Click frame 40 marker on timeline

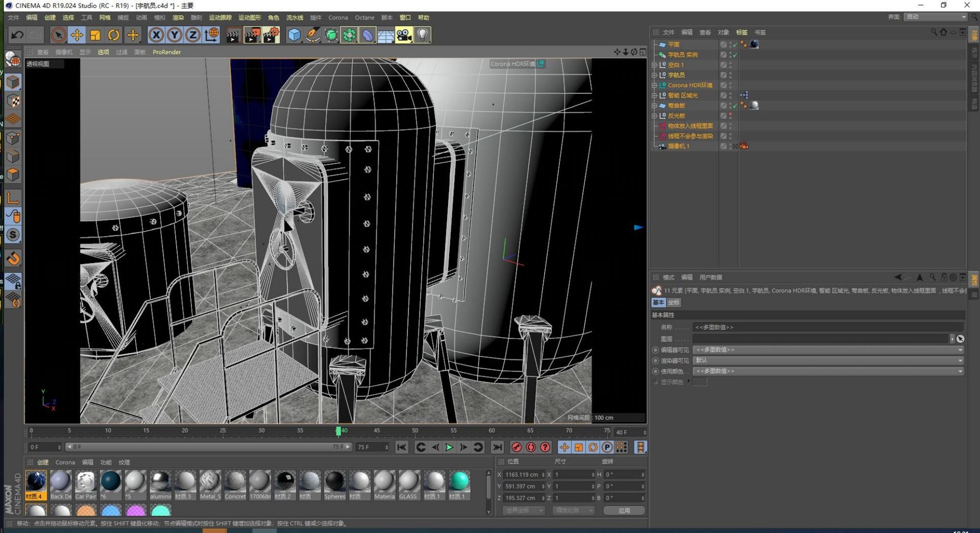coord(338,431)
